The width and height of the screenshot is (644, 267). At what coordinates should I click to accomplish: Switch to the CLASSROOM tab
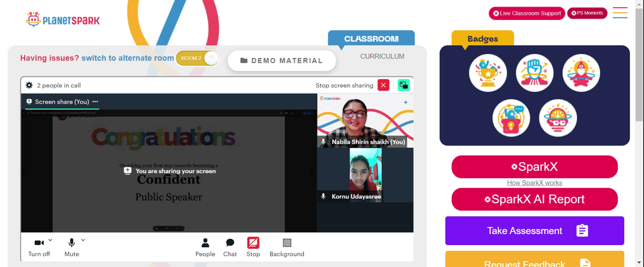(x=372, y=39)
